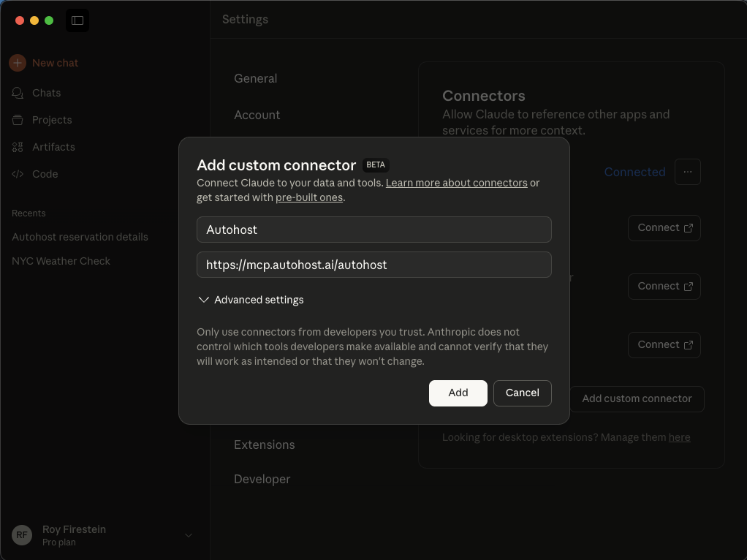The width and height of the screenshot is (747, 560).
Task: Open the Developer settings tab
Action: pos(262,479)
